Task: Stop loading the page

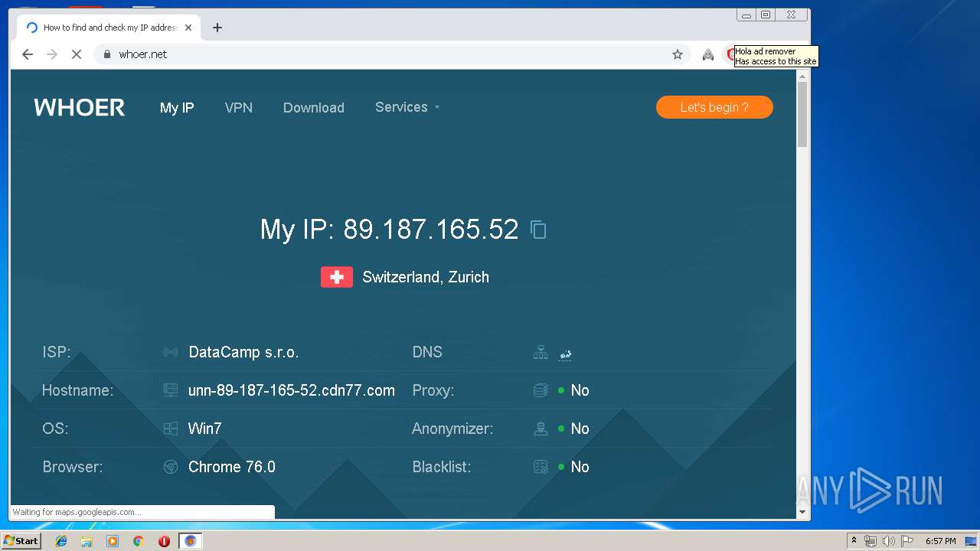Action: click(x=77, y=54)
